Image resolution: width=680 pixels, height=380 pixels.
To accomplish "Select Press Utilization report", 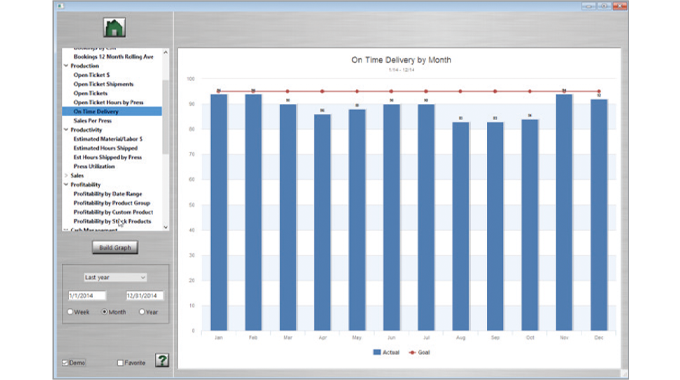I will click(94, 166).
